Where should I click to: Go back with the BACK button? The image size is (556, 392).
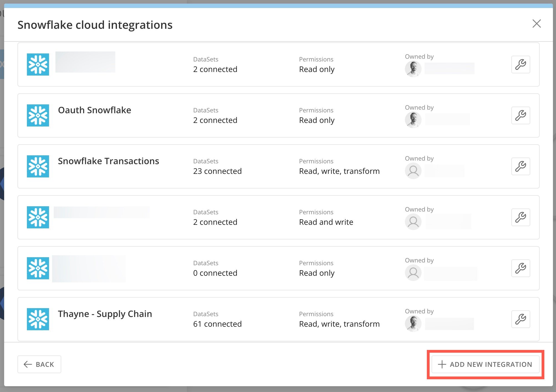point(39,364)
